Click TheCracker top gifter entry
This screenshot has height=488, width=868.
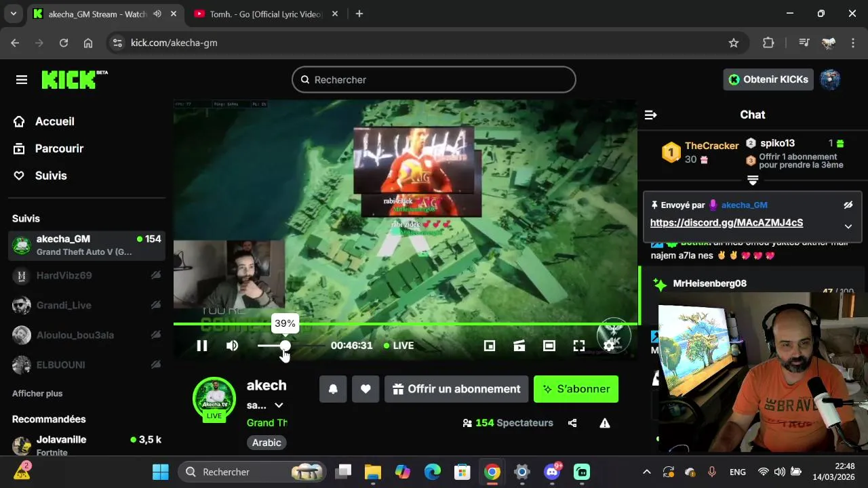click(x=701, y=152)
